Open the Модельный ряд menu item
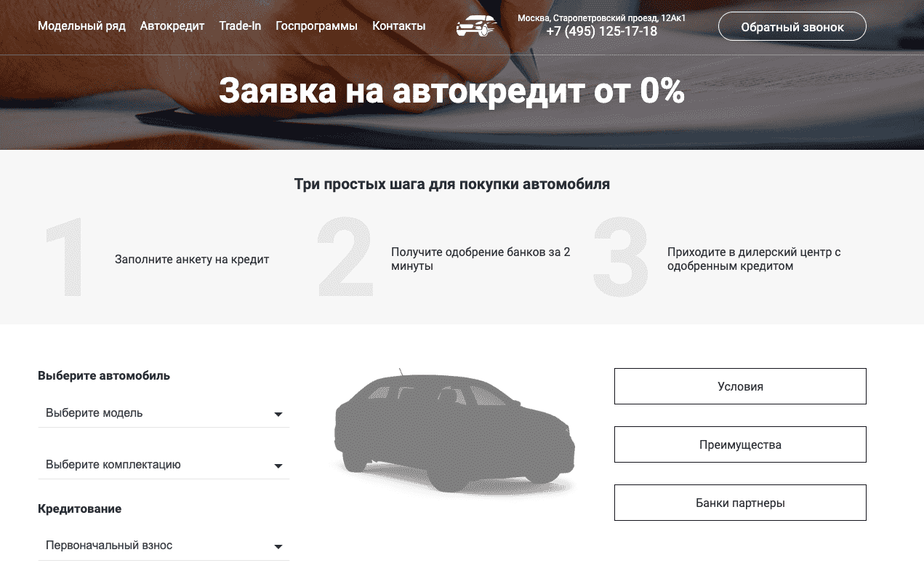This screenshot has height=579, width=924. pyautogui.click(x=81, y=25)
